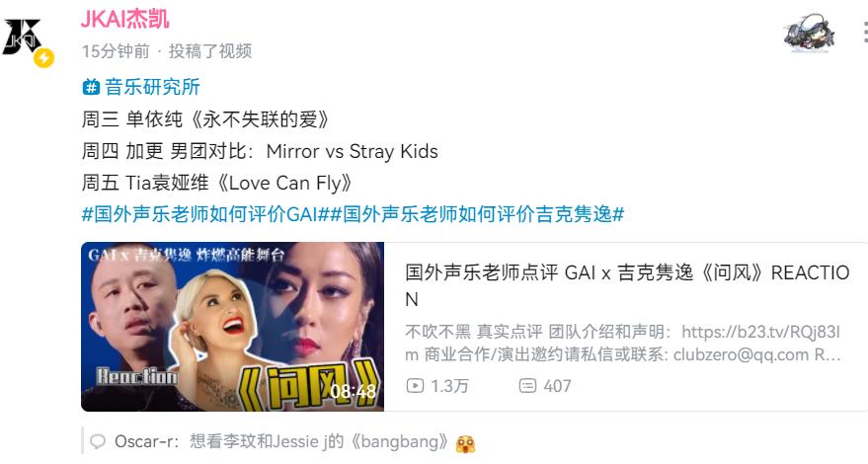This screenshot has width=868, height=464.
Task: Open the JKAI杰凯 username link
Action: pyautogui.click(x=125, y=20)
